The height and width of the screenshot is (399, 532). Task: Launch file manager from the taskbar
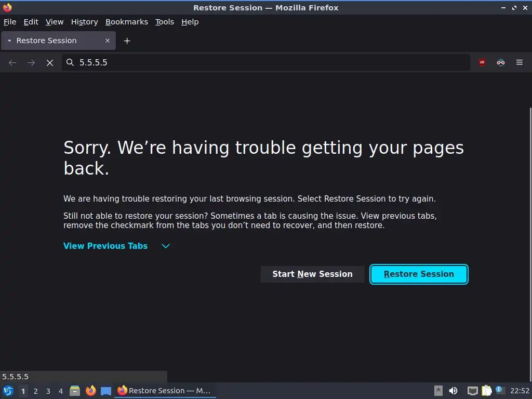[75, 391]
